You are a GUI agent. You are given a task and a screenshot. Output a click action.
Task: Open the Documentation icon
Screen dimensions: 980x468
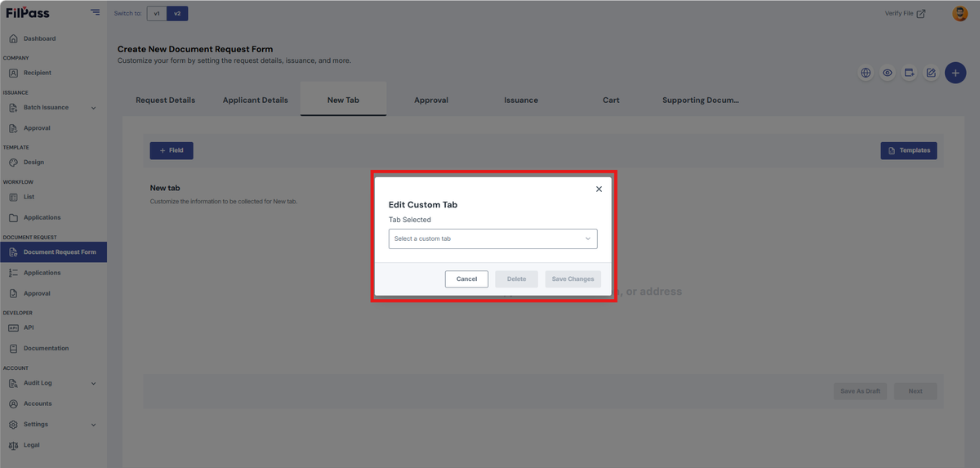(x=13, y=349)
